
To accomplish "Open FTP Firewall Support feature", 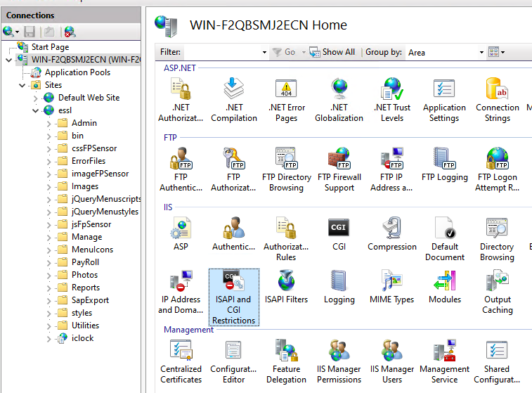I will point(339,169).
